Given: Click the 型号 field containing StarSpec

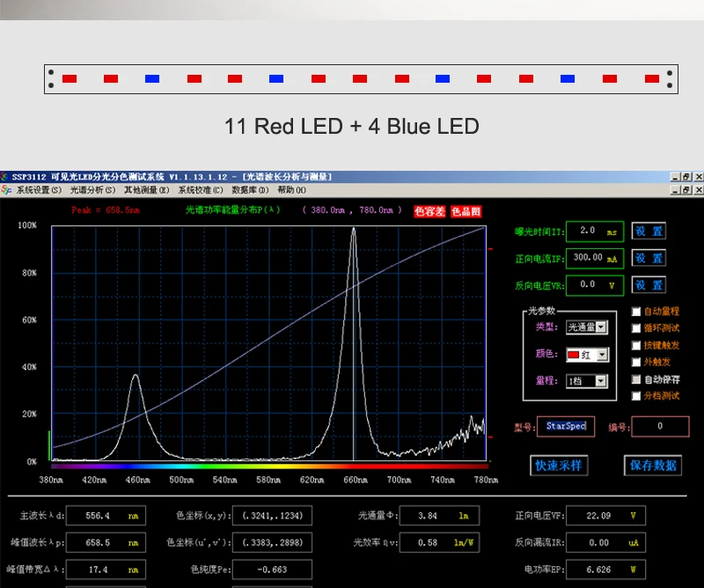Looking at the screenshot, I should click(x=565, y=427).
